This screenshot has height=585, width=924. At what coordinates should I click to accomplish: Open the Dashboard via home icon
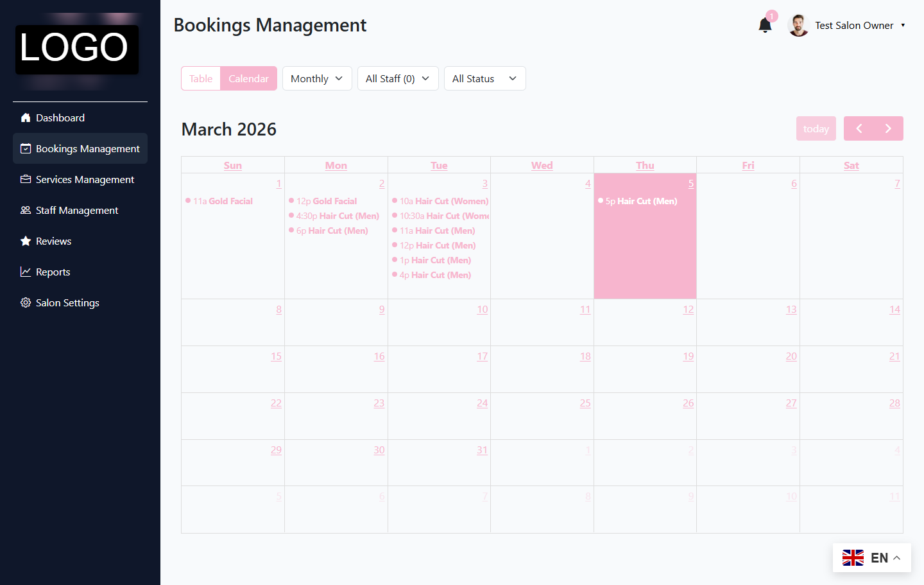coord(26,118)
